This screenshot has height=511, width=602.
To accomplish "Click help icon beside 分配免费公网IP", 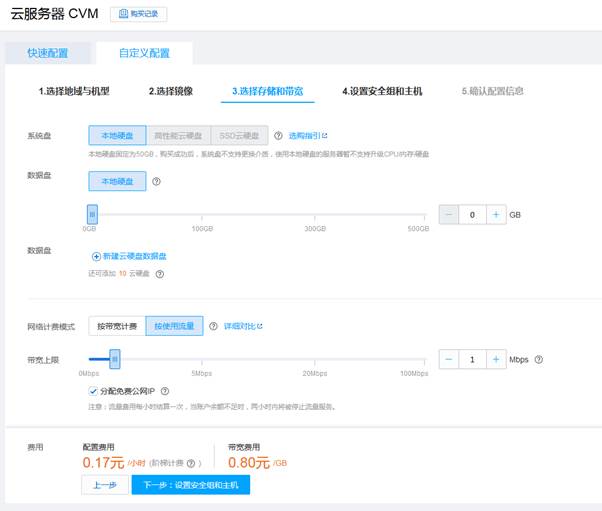I will point(165,391).
